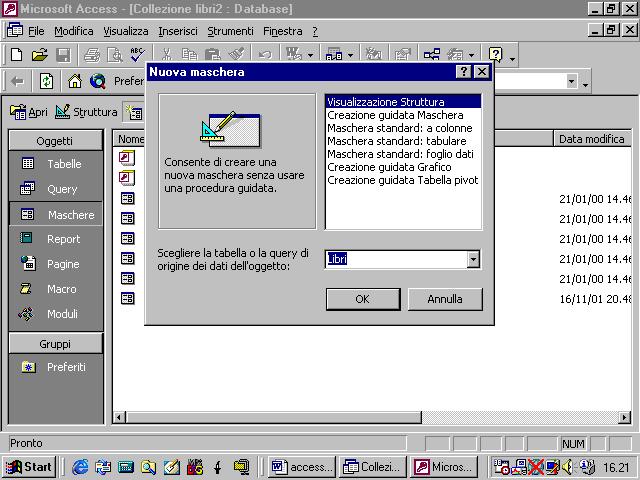The image size is (640, 480).
Task: Click the Home icon on the Web toolbar
Action: point(74,81)
